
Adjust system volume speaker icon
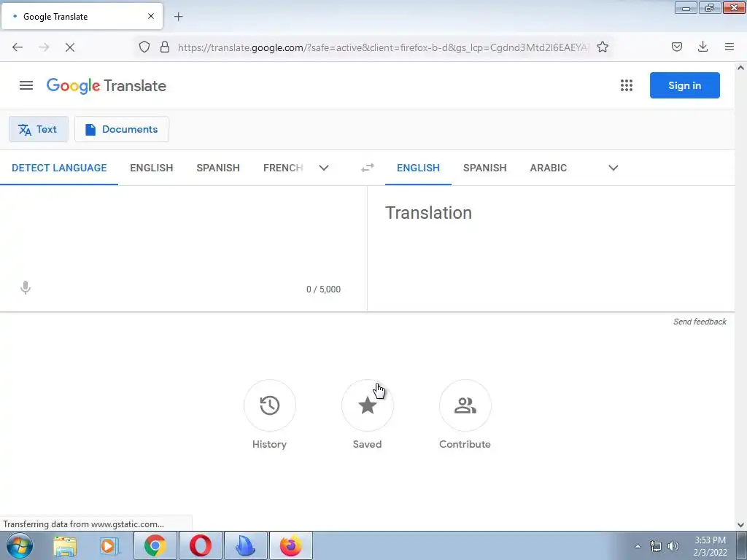[673, 546]
